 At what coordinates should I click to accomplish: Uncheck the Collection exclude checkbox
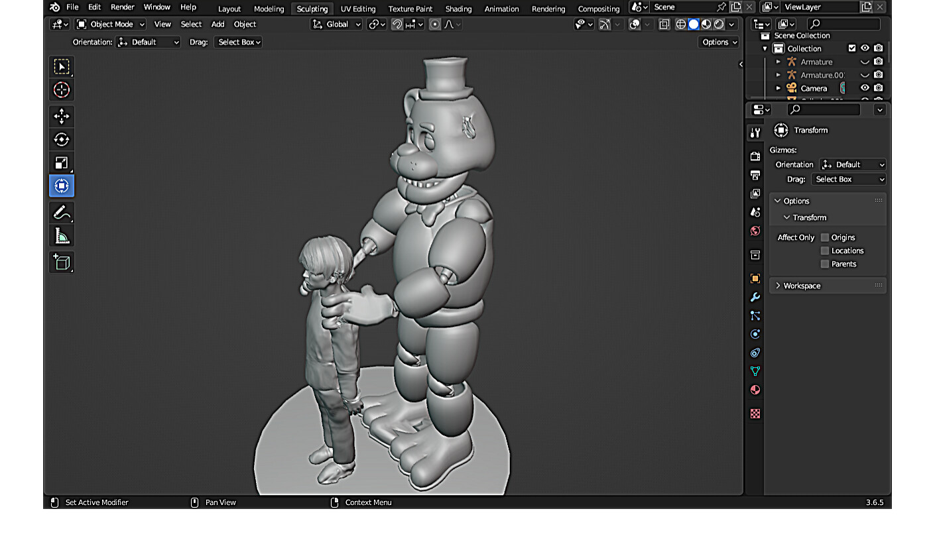[851, 48]
